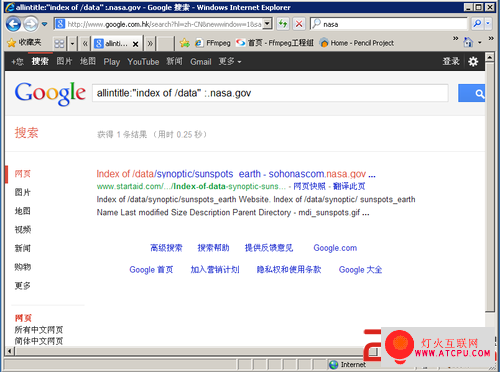The height and width of the screenshot is (372, 500).
Task: Open the 网页快照 cached page link
Action: [x=309, y=186]
